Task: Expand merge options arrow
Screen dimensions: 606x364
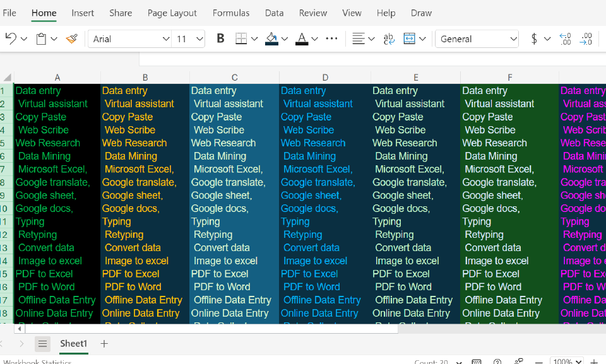Action: click(x=422, y=38)
